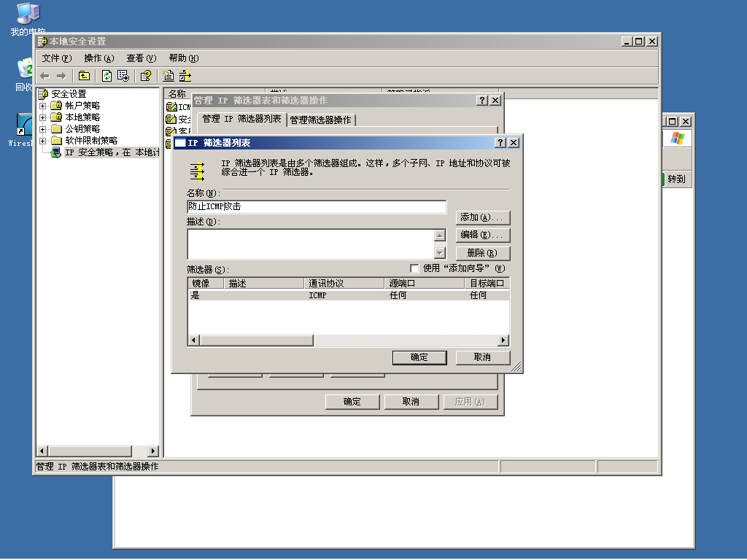Go forward with the toolbar right arrow

[x=61, y=76]
